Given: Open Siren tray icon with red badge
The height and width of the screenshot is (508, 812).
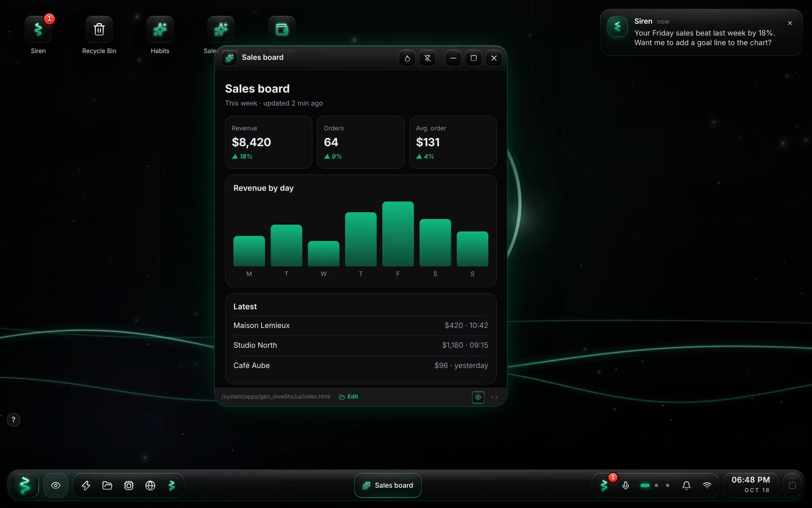Looking at the screenshot, I should 604,485.
